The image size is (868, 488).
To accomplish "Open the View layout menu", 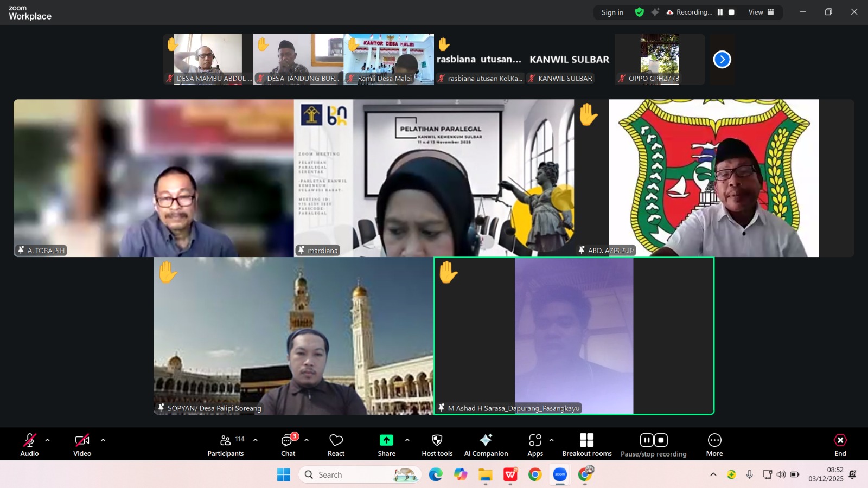I will click(761, 12).
